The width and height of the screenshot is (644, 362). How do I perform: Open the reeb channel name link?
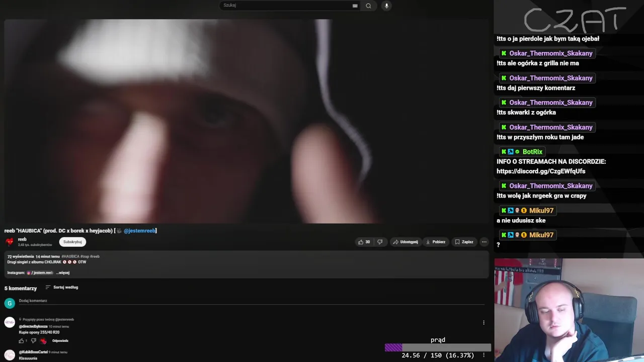click(x=22, y=239)
